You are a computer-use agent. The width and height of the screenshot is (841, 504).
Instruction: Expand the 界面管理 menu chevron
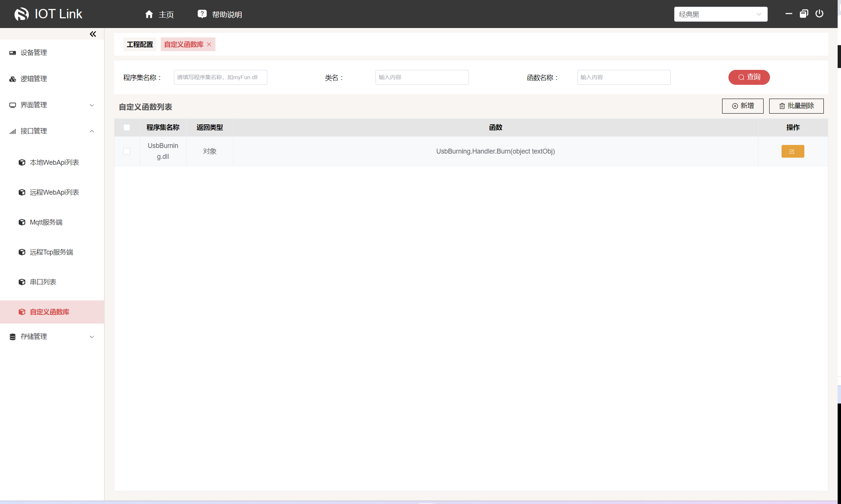[x=92, y=105]
